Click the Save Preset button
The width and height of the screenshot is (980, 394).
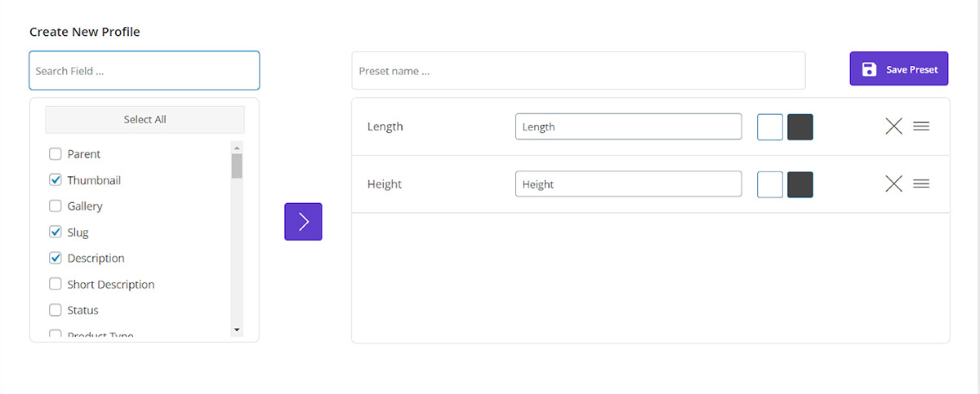(898, 69)
